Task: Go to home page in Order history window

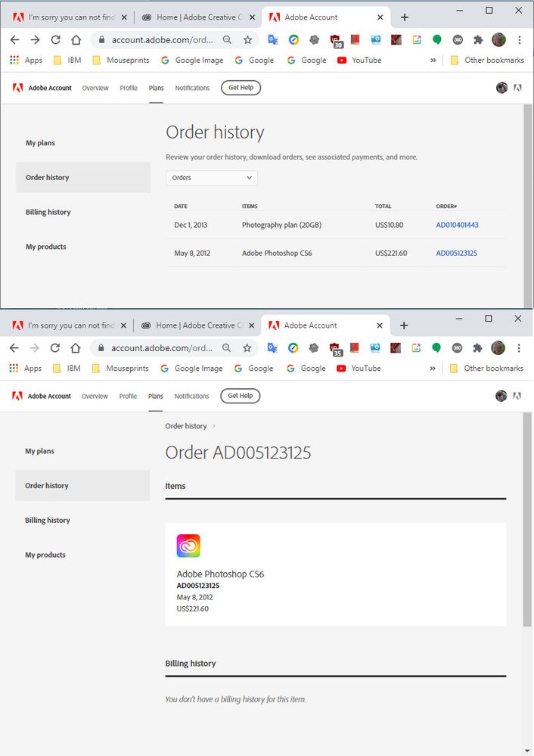Action: pos(76,40)
